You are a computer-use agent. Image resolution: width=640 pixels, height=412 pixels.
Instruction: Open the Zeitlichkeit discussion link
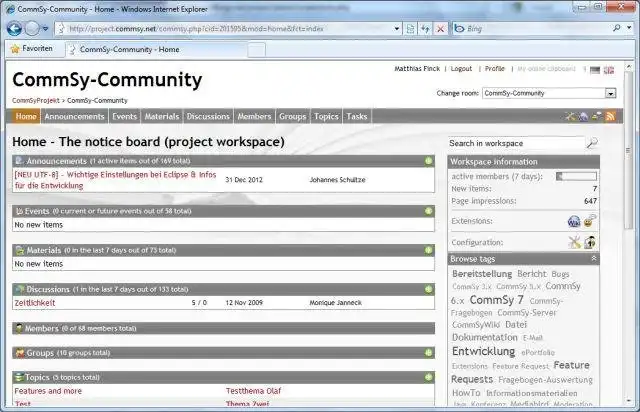(x=35, y=303)
